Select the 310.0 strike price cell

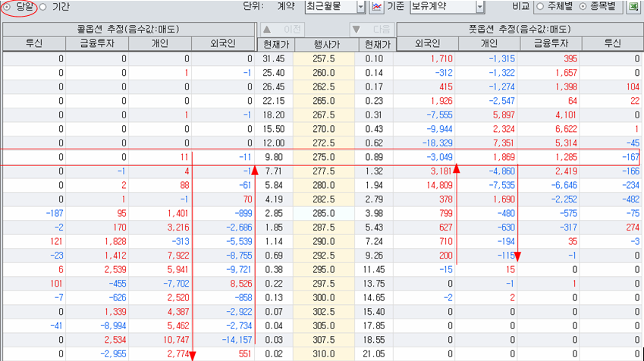click(323, 354)
